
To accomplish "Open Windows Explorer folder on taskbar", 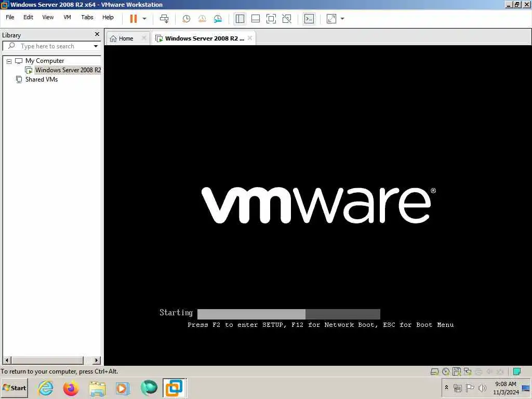I will tap(97, 388).
